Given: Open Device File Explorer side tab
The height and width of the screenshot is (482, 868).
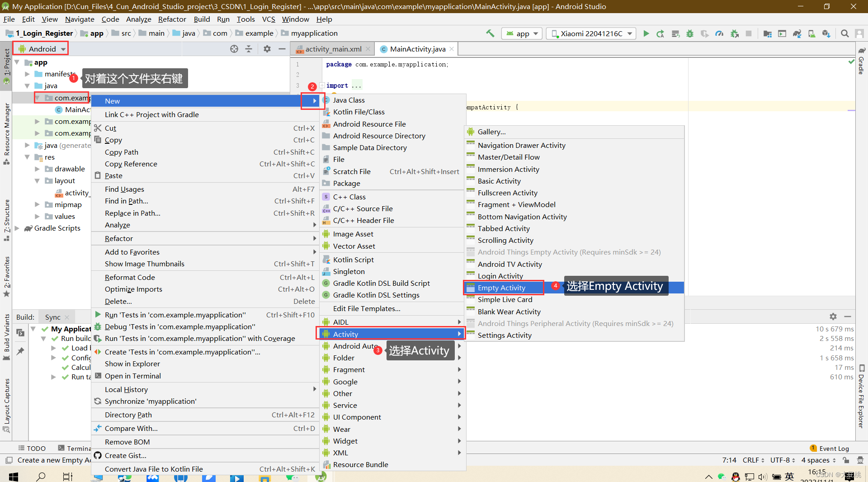Looking at the screenshot, I should [862, 396].
